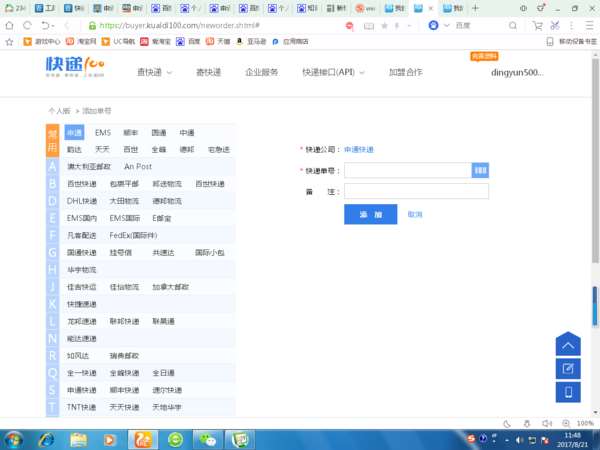Click the undo/back arrow in browser toolbar
The height and width of the screenshot is (450, 600).
coord(46,26)
